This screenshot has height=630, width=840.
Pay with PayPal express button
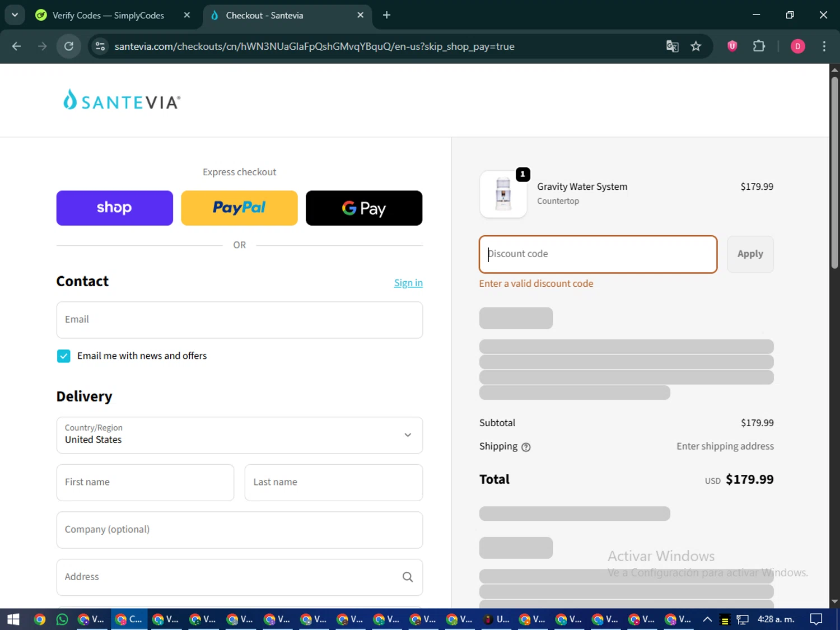pyautogui.click(x=239, y=208)
